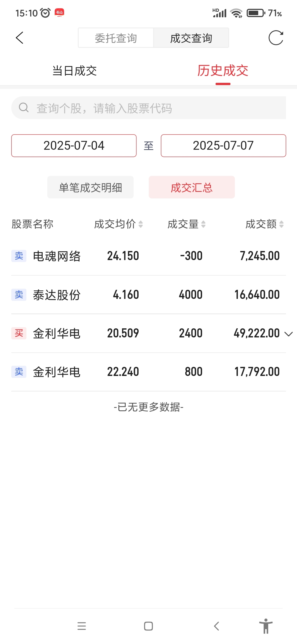Sort by 成交均价 column
This screenshot has height=644, width=297.
[x=119, y=224]
